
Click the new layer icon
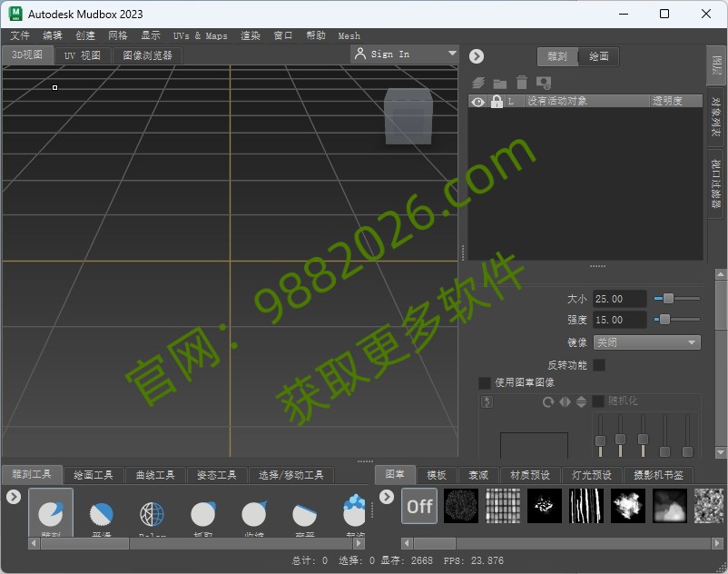pos(478,83)
